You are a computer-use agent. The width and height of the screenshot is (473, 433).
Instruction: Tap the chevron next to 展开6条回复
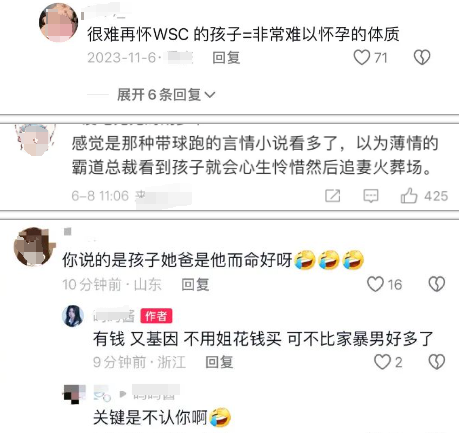pyautogui.click(x=210, y=95)
